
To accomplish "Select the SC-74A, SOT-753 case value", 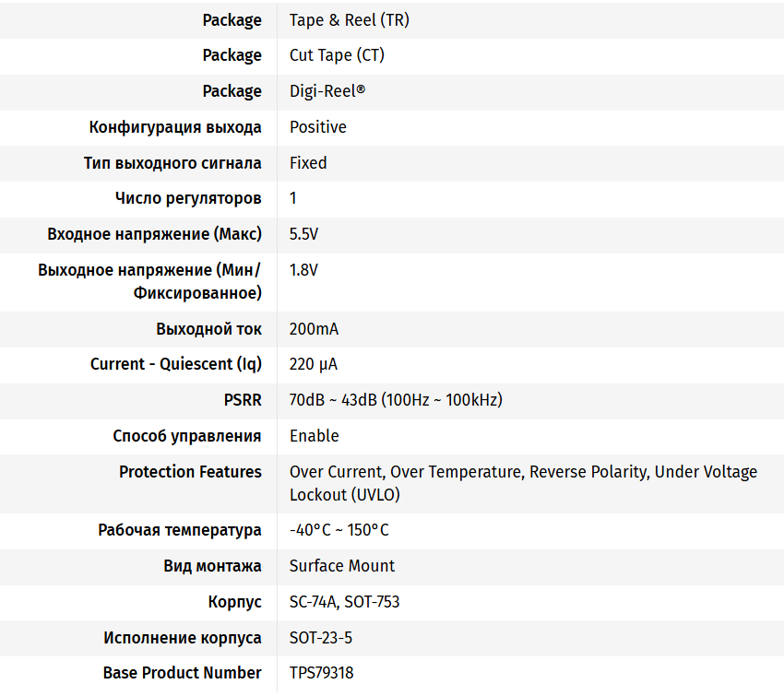I will tap(344, 602).
